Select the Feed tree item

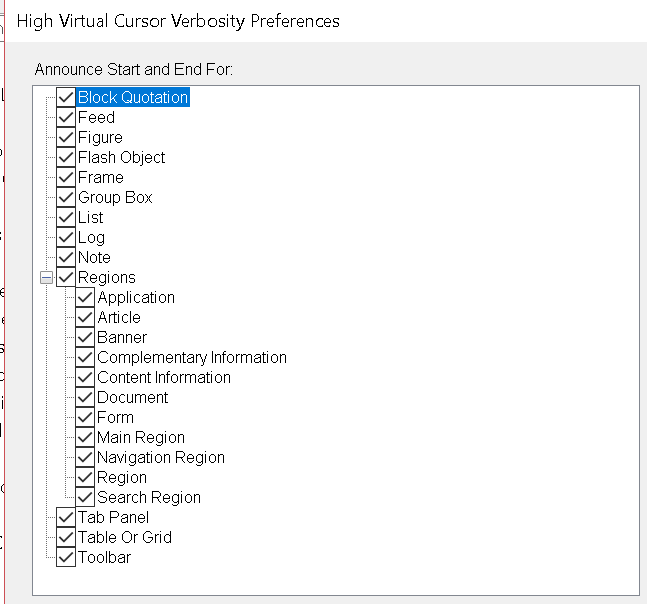pyautogui.click(x=97, y=118)
